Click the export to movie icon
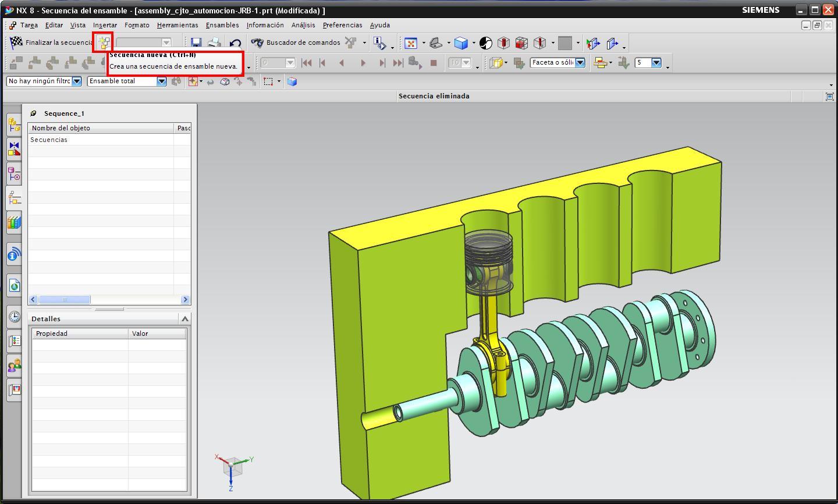This screenshot has width=838, height=504. click(x=414, y=63)
